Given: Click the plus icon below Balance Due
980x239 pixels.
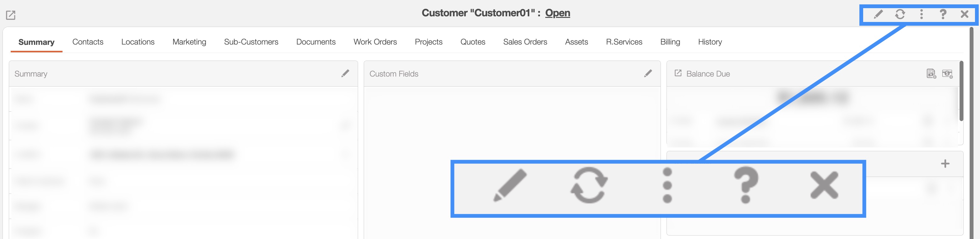Looking at the screenshot, I should tap(945, 164).
